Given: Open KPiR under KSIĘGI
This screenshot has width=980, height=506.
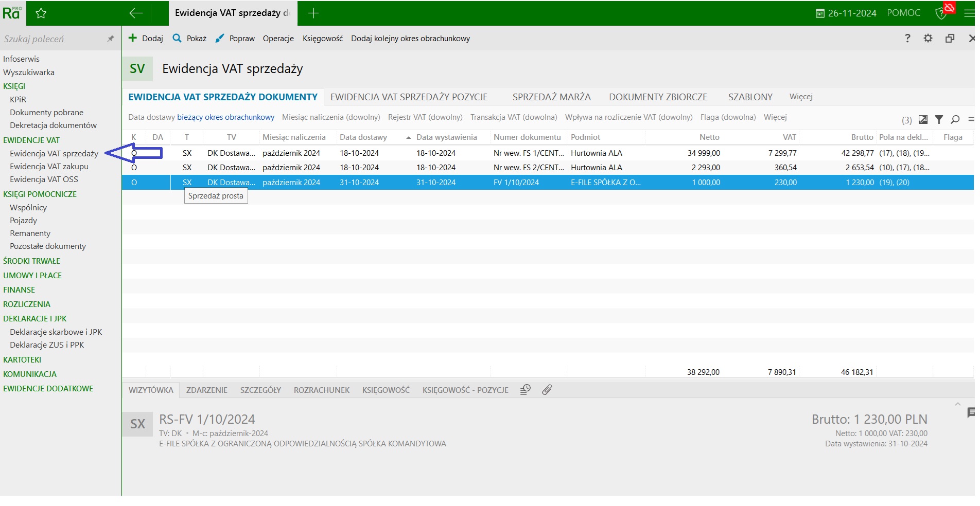Looking at the screenshot, I should pos(18,100).
